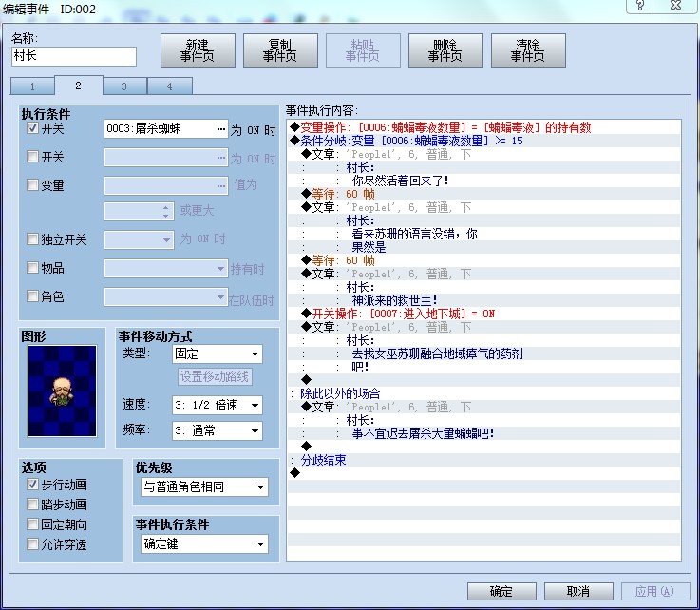
Task: Select the first 等待: 60 帧 command
Action: (484, 194)
